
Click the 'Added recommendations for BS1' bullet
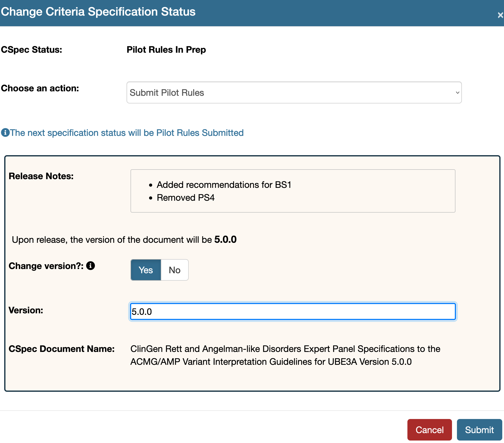pyautogui.click(x=224, y=185)
